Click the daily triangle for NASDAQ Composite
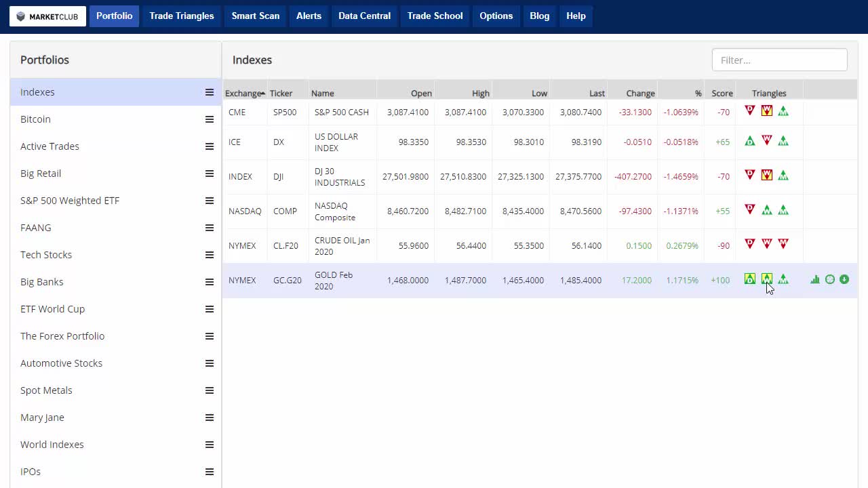This screenshot has height=488, width=868. [x=749, y=209]
